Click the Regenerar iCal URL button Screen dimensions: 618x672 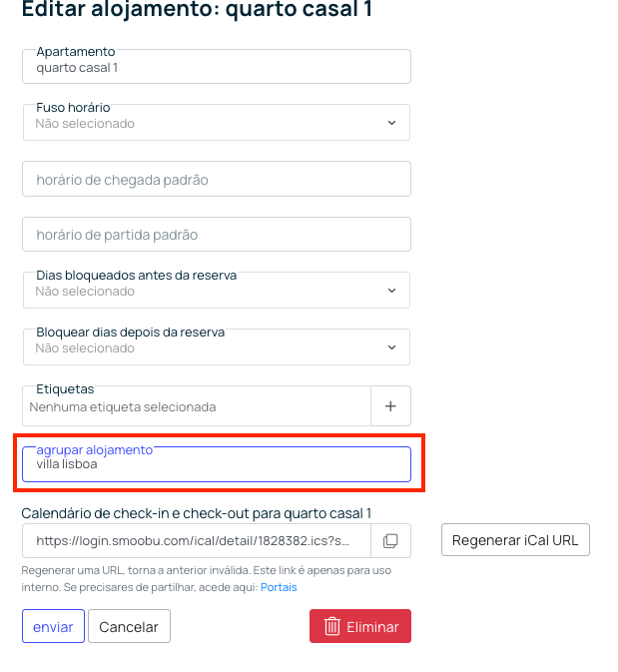point(515,540)
